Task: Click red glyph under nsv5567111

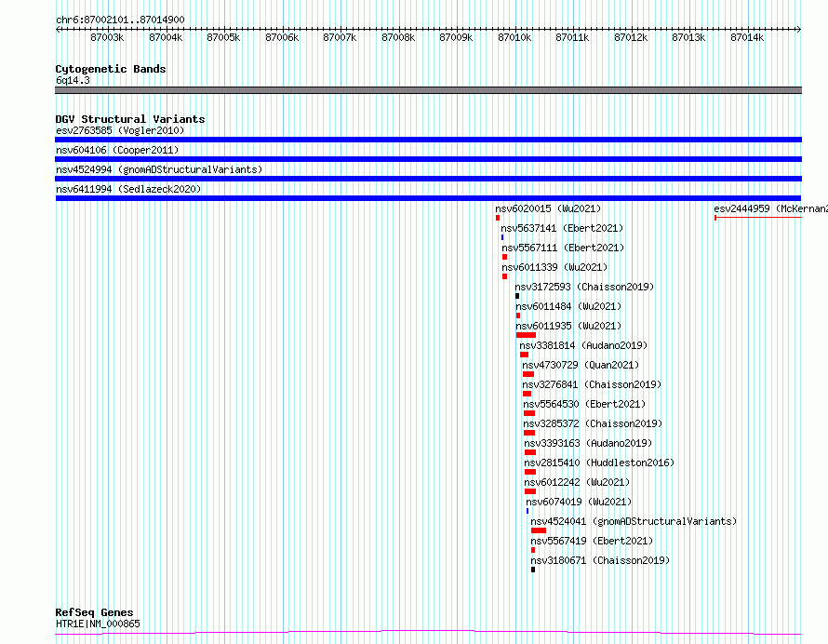Action: point(505,257)
